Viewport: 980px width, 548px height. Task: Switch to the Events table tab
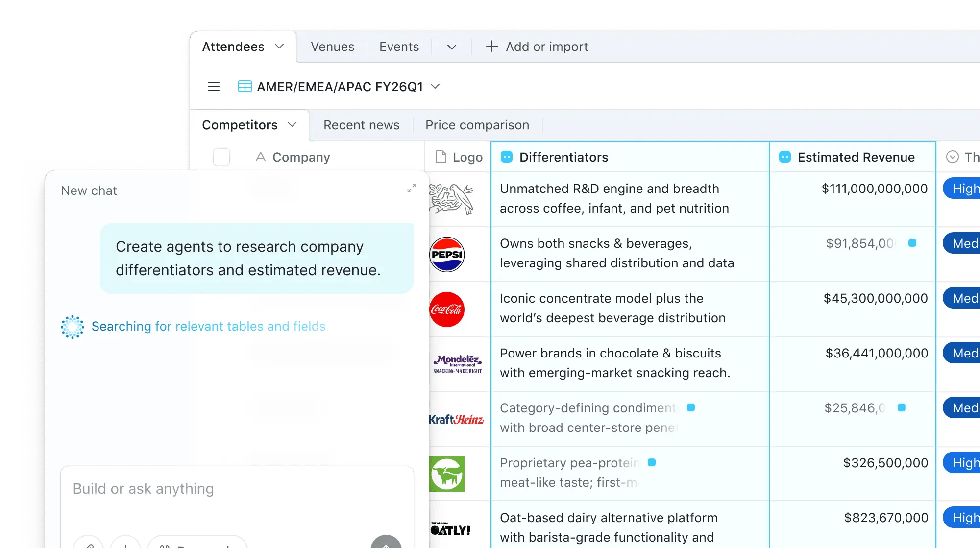(399, 47)
